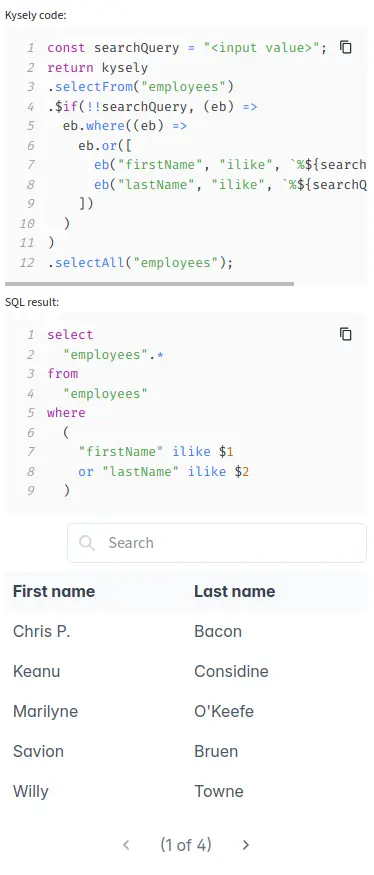Select the Chris P. row
Image resolution: width=374 pixels, height=875 pixels.
pyautogui.click(x=186, y=631)
